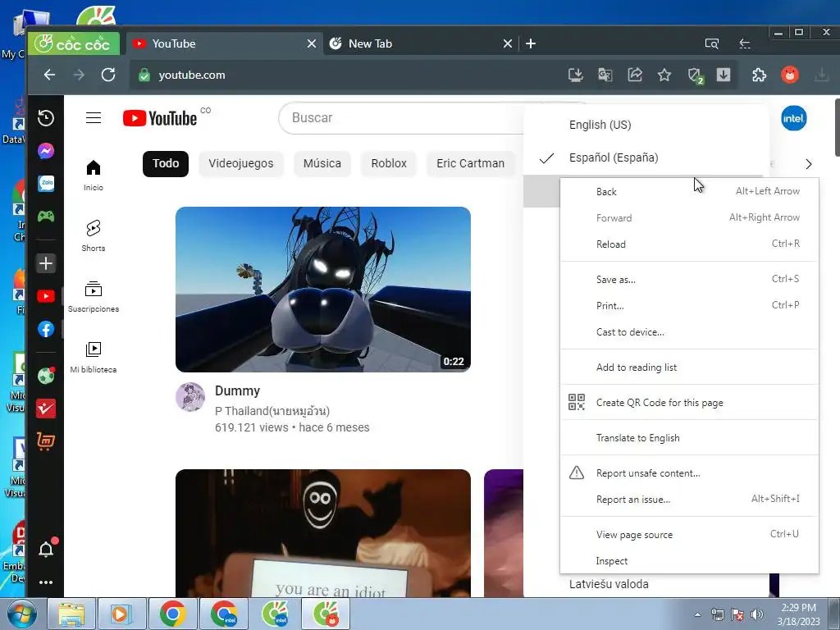Choose Create QR Code for this page
Viewport: 840px width, 630px height.
[689, 403]
